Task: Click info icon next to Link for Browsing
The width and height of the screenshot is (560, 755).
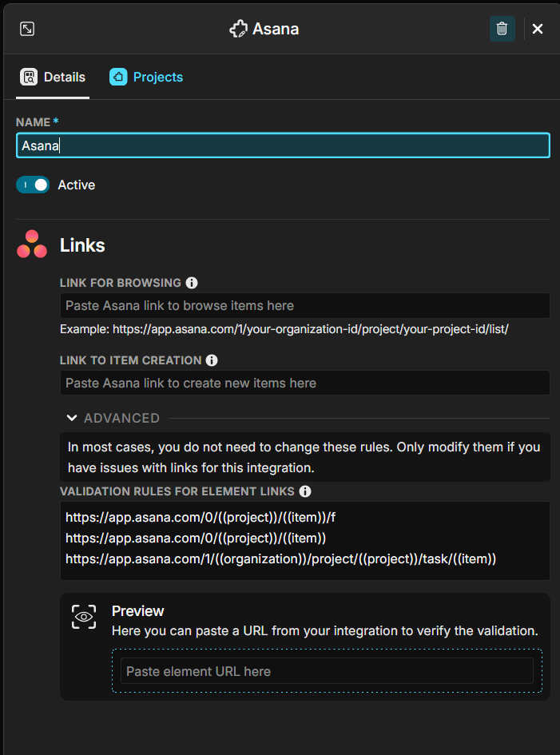Action: click(192, 283)
